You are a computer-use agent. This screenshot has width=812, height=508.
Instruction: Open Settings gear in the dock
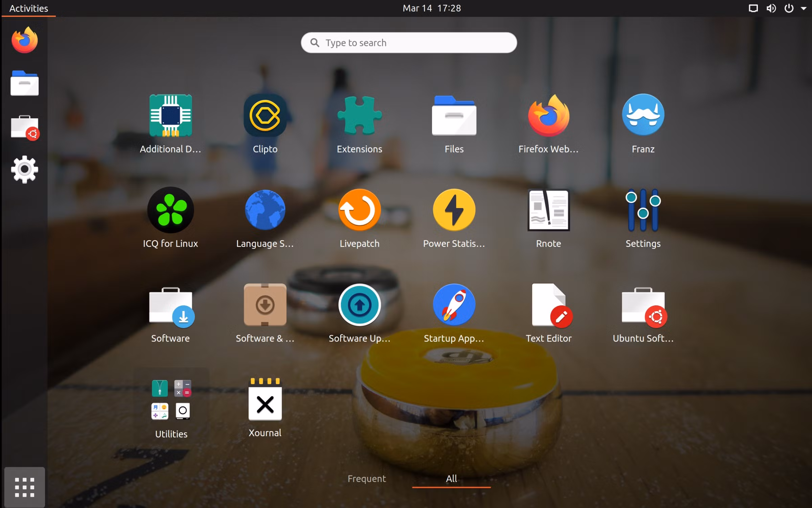pyautogui.click(x=24, y=169)
